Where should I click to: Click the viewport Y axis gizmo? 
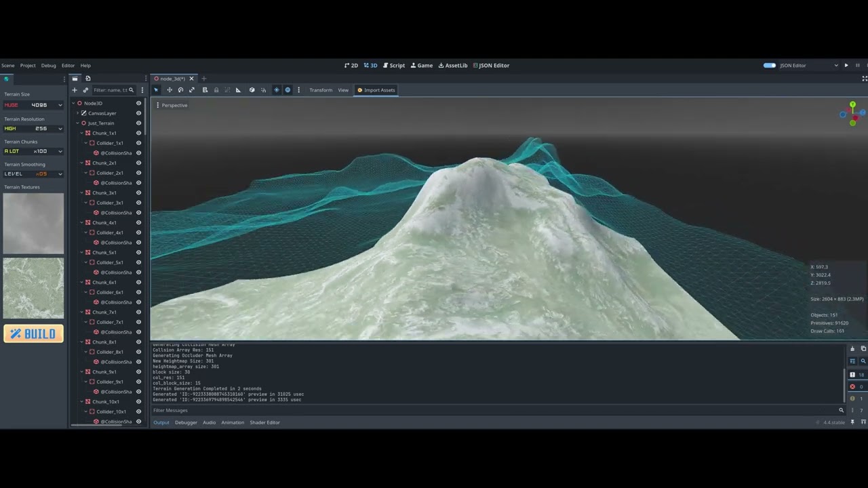852,105
